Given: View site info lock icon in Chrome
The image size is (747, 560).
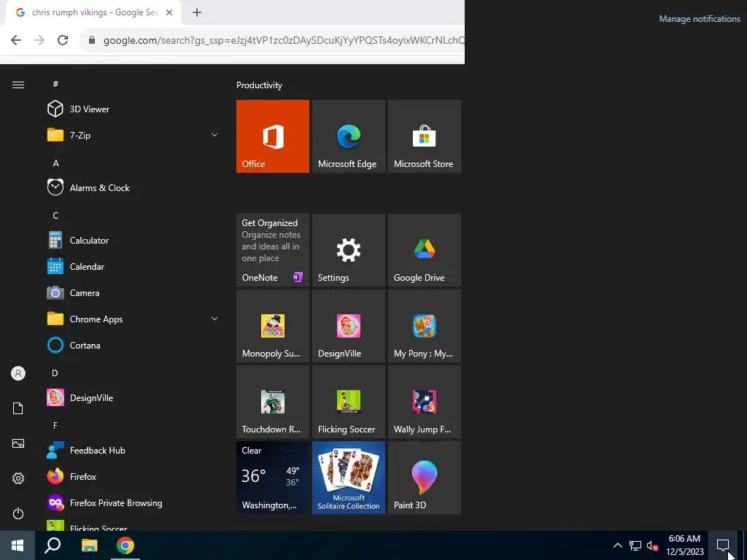Looking at the screenshot, I should tap(92, 40).
